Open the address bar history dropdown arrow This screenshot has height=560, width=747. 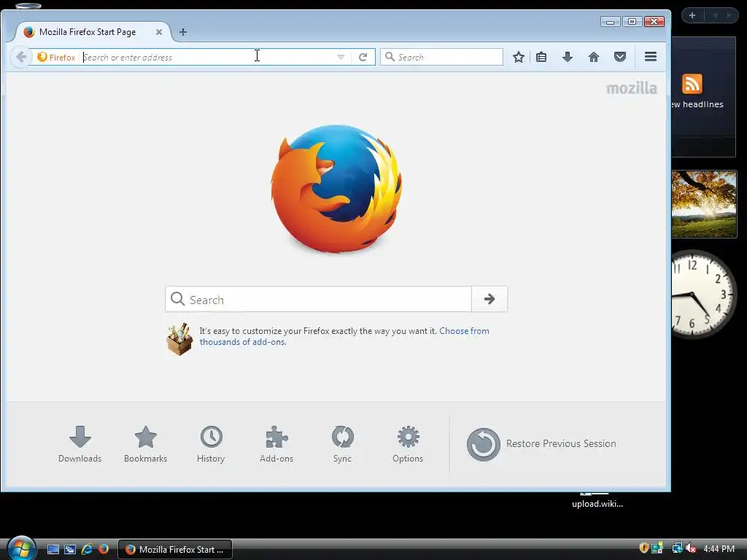(341, 57)
